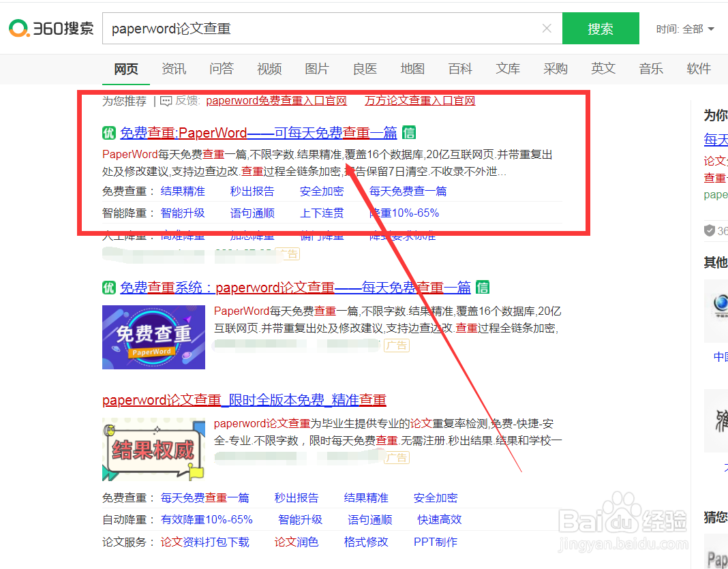Viewport: 728px width, 569px height.
Task: Open the 文库 tab
Action: [508, 69]
